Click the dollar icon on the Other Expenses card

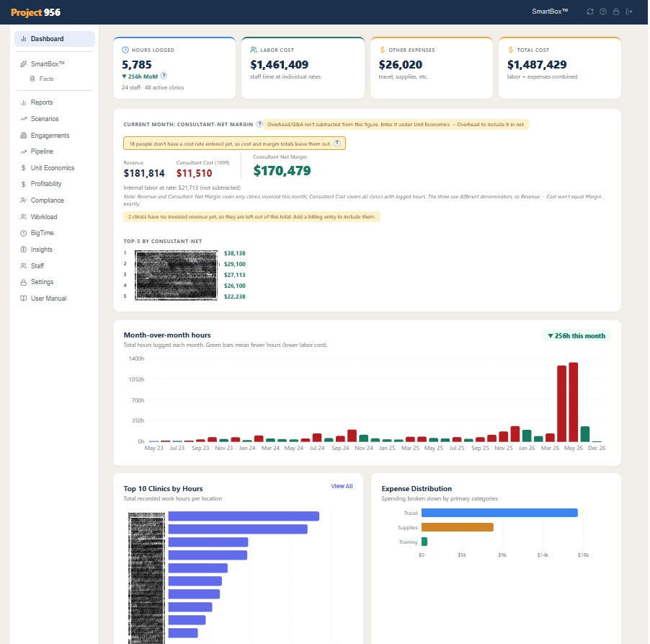(382, 50)
